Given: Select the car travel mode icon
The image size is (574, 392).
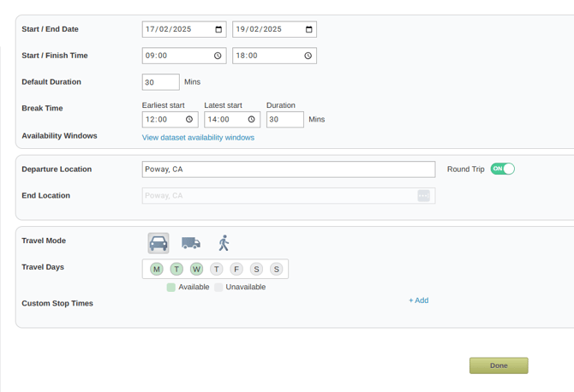Looking at the screenshot, I should (158, 243).
